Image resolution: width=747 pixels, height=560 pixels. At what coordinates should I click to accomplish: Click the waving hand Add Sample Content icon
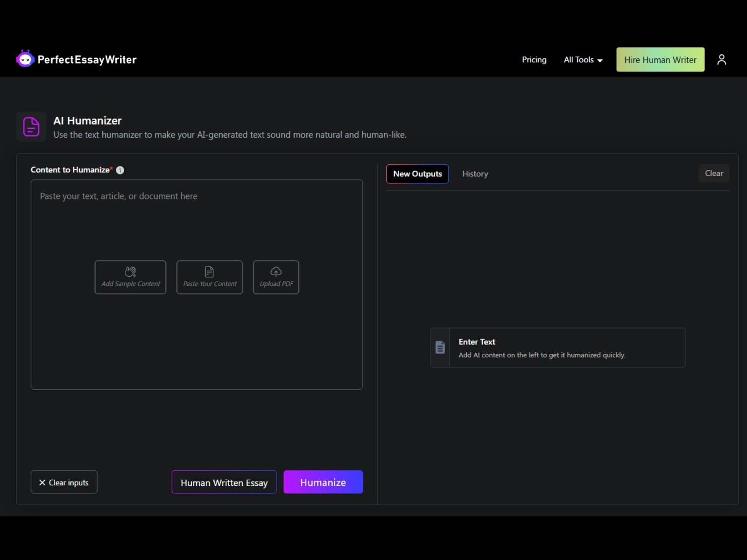pos(130,272)
